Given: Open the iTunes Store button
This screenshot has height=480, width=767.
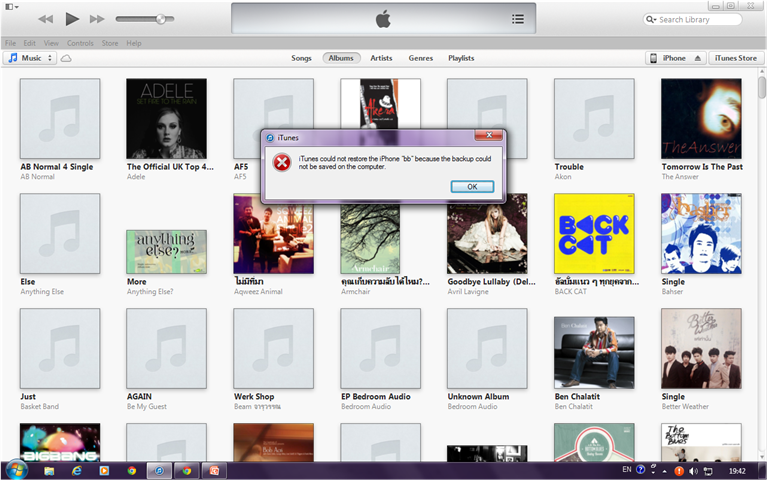Looking at the screenshot, I should (736, 58).
